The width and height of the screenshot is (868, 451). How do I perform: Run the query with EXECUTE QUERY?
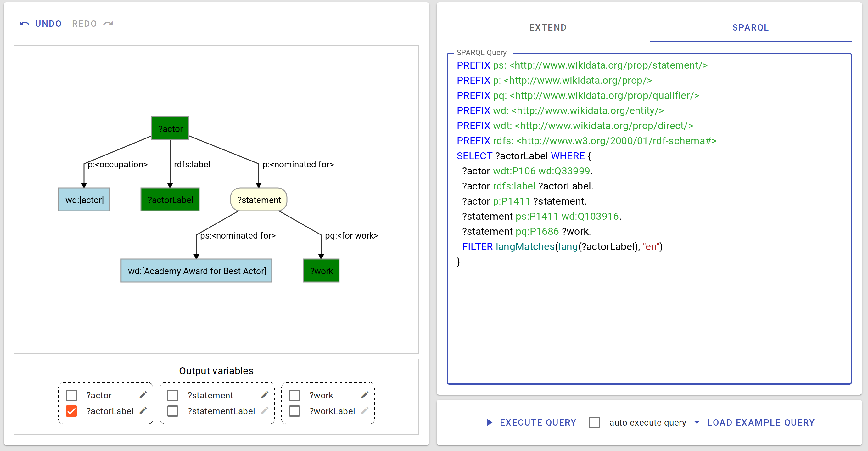538,422
